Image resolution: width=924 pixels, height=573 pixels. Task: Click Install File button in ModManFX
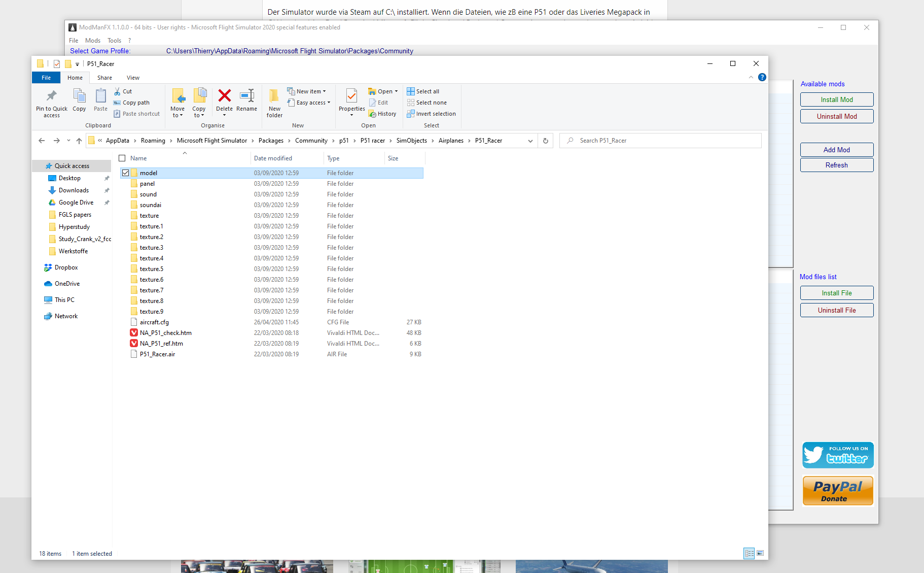tap(837, 293)
